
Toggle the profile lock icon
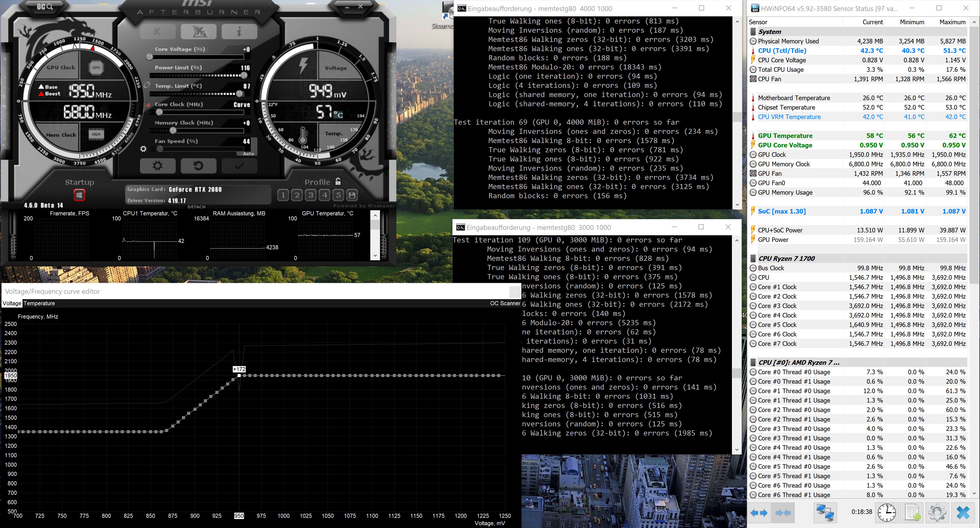338,181
